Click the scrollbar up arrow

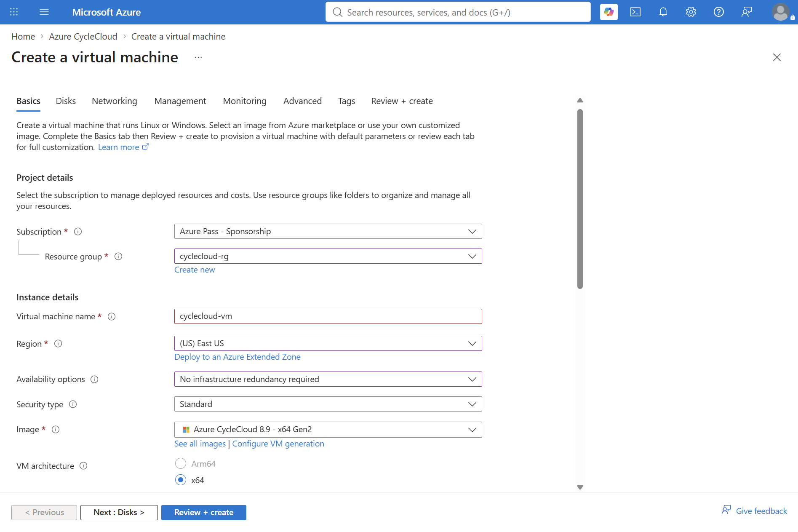pyautogui.click(x=580, y=100)
